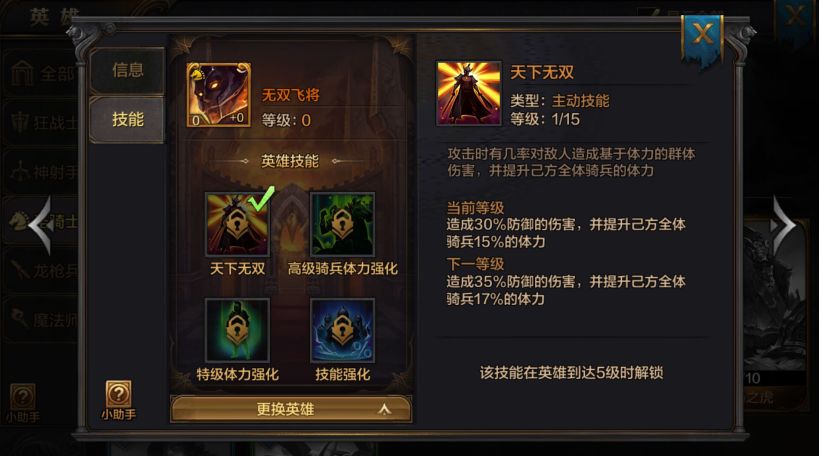This screenshot has height=456, width=819.
Task: Select the 天下无双 skill icon
Action: (238, 224)
